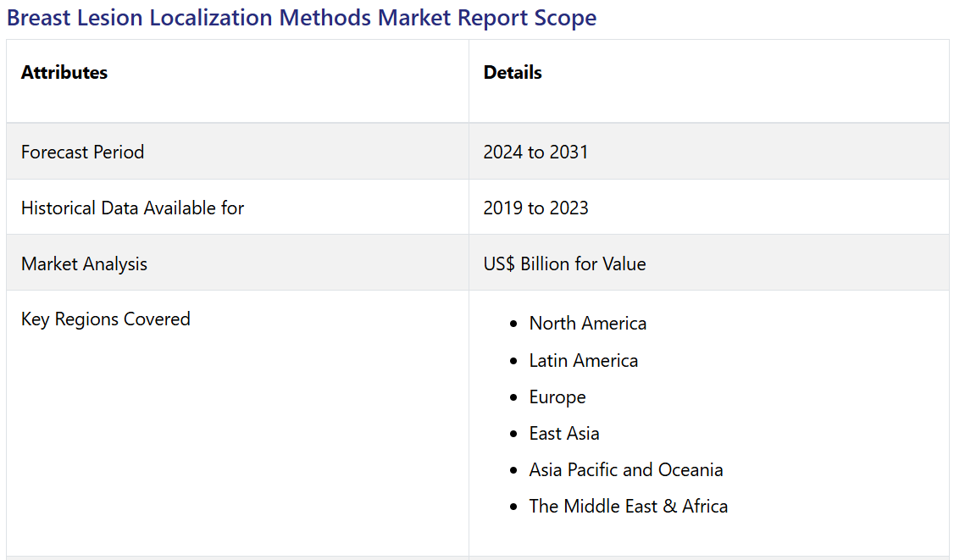Click the bullet before The Middle East & Africa
The height and width of the screenshot is (560, 954).
point(513,507)
